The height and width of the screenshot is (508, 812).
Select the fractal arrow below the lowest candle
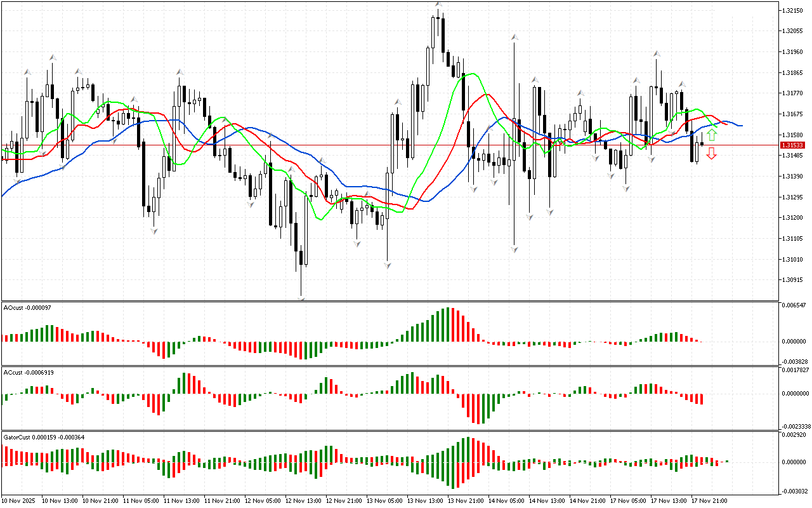(301, 298)
